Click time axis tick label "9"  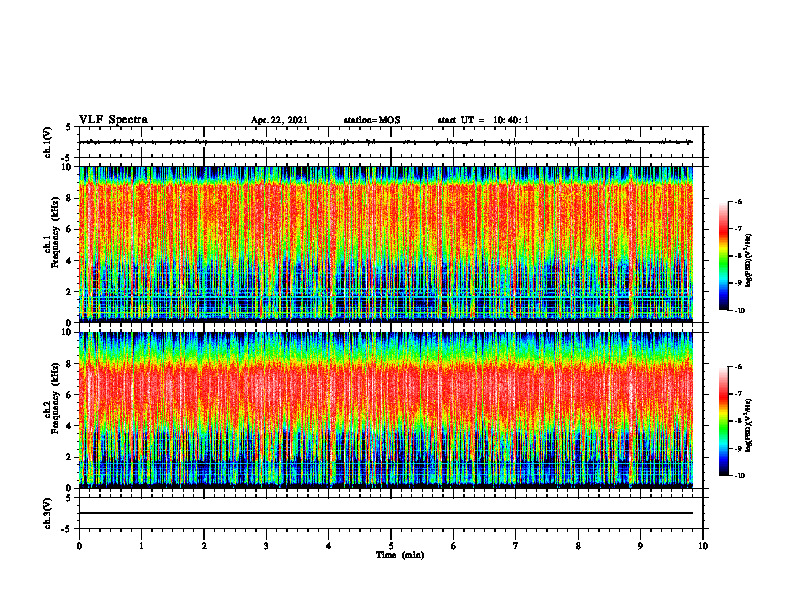coord(640,546)
